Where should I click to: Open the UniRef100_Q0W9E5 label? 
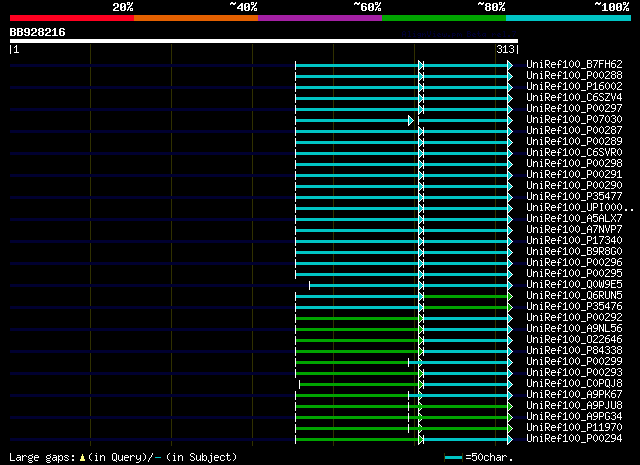tap(574, 285)
